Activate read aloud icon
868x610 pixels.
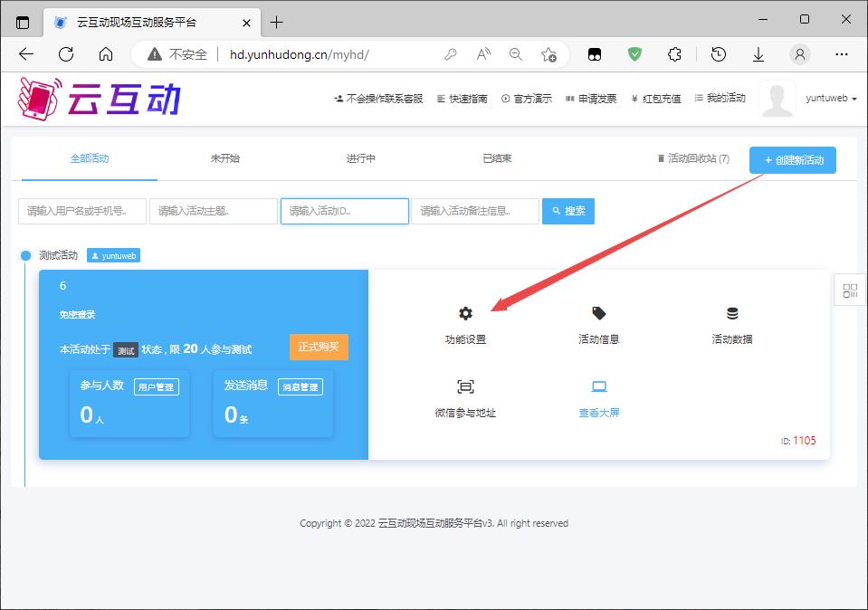[483, 54]
